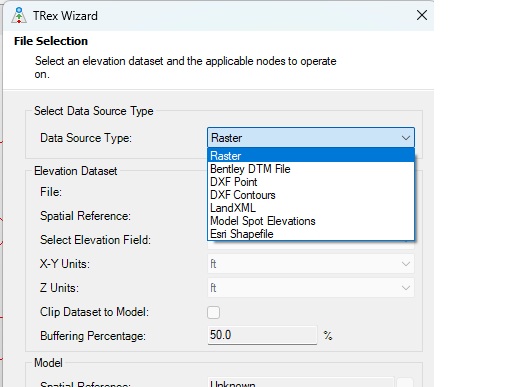The width and height of the screenshot is (511, 387).
Task: Click the Model Spatial Reference Unknown field
Action: [301, 383]
